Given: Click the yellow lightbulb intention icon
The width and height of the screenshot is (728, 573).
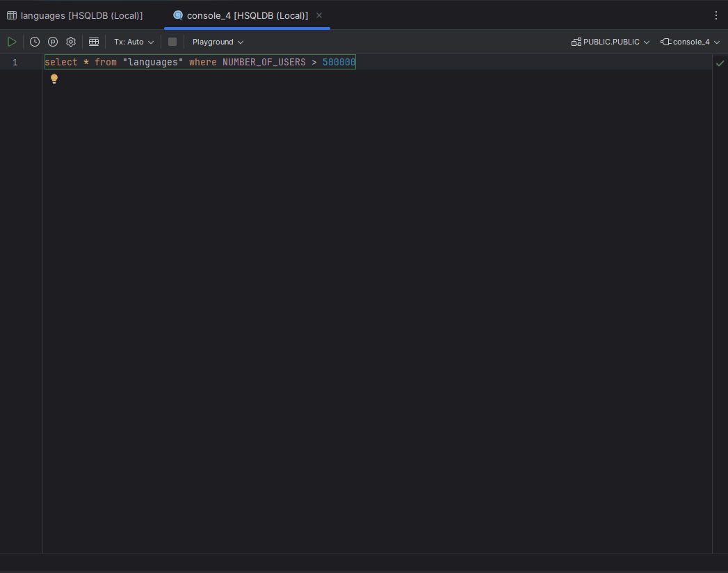Looking at the screenshot, I should point(54,79).
